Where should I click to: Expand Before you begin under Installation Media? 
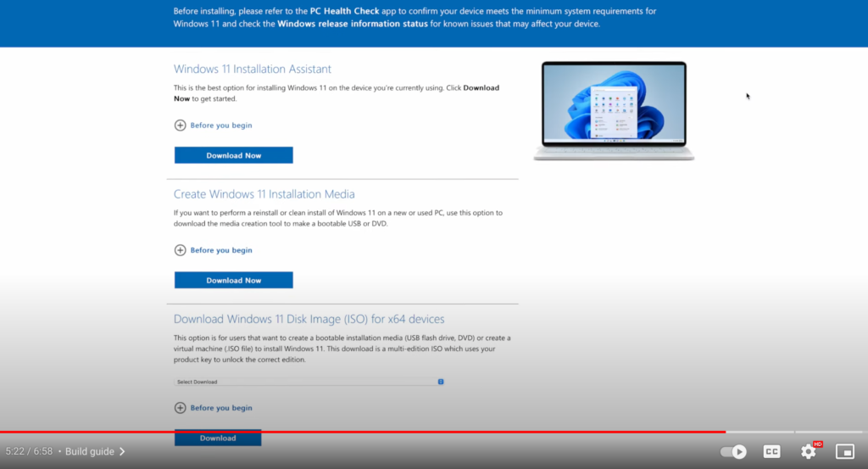213,250
